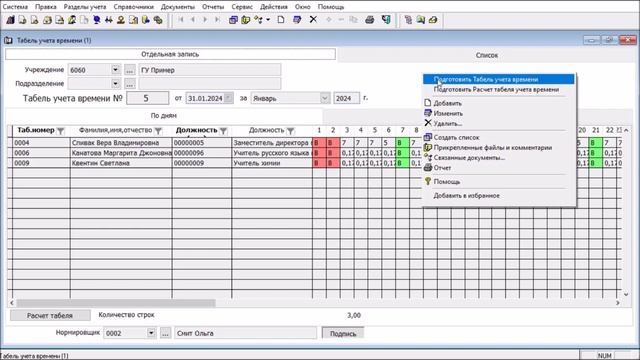
Task: Click the blank page Add toolbar icon
Action: [281, 20]
